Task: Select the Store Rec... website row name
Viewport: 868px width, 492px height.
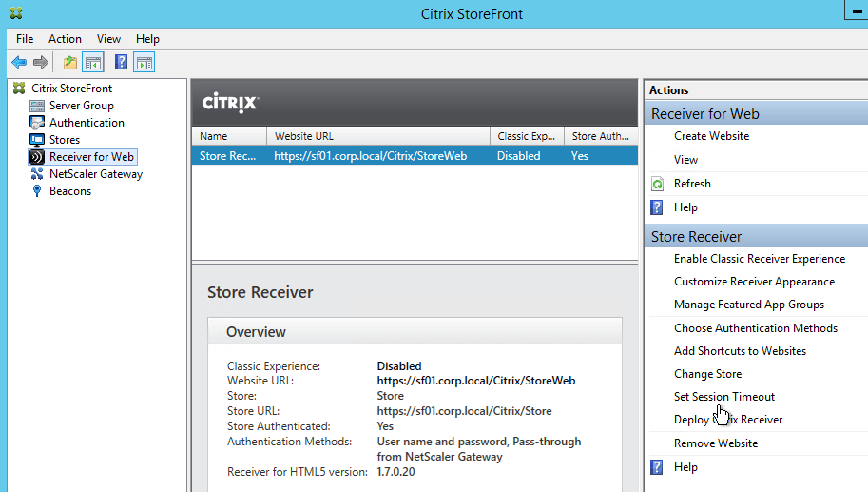Action: [x=227, y=156]
